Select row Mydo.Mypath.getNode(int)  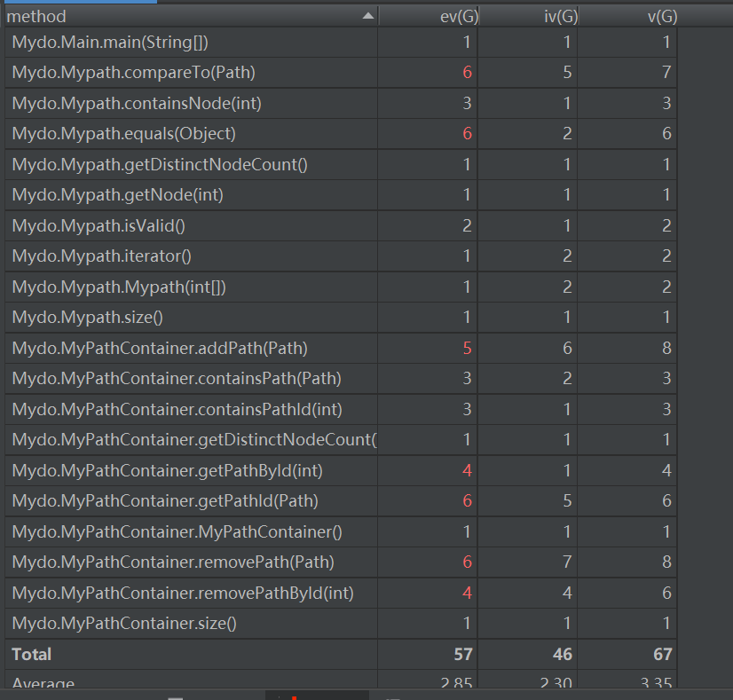341,195
